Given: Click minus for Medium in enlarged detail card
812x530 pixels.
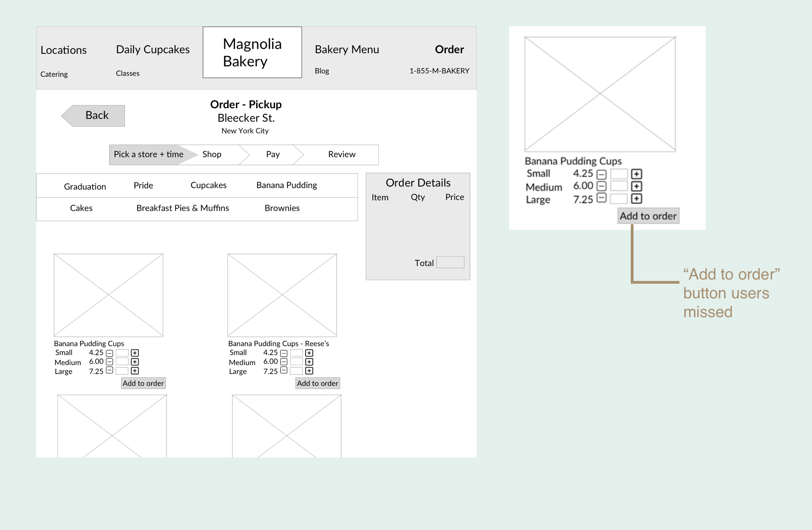Looking at the screenshot, I should pos(602,186).
